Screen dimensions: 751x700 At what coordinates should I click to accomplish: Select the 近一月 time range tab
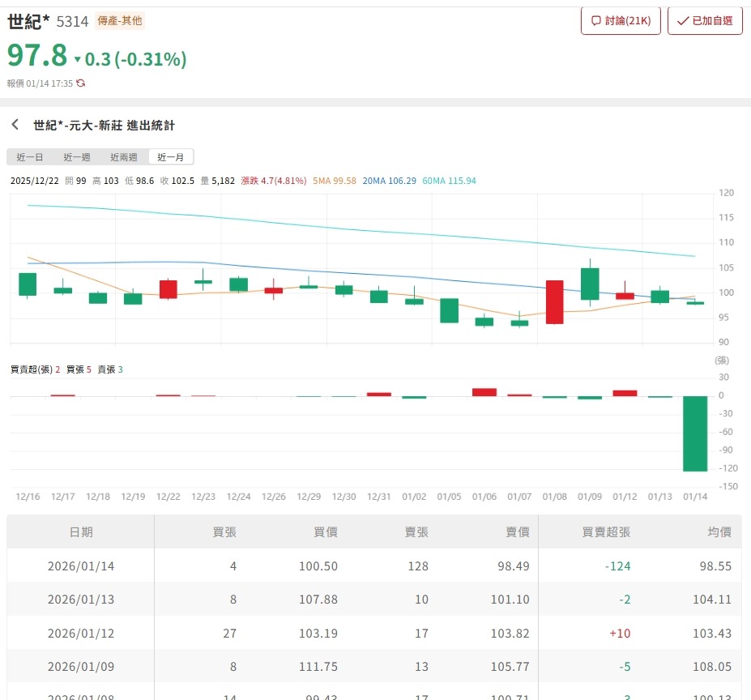coord(171,157)
